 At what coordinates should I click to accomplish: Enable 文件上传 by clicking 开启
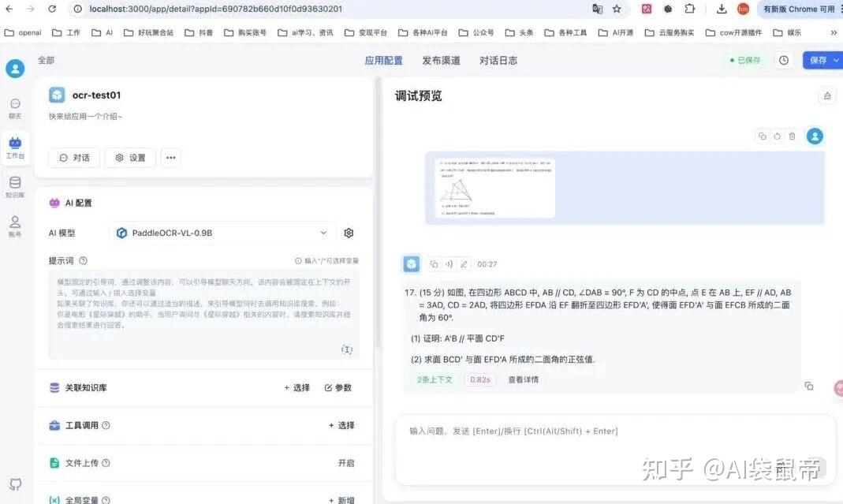coord(347,463)
